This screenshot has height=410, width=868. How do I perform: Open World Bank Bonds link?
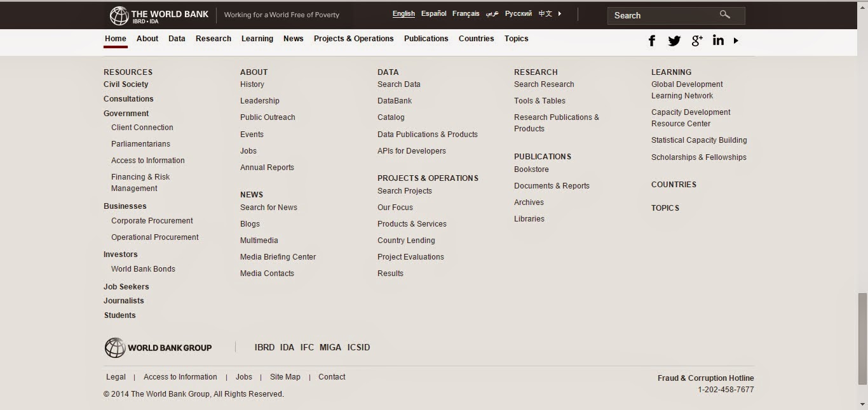click(143, 269)
